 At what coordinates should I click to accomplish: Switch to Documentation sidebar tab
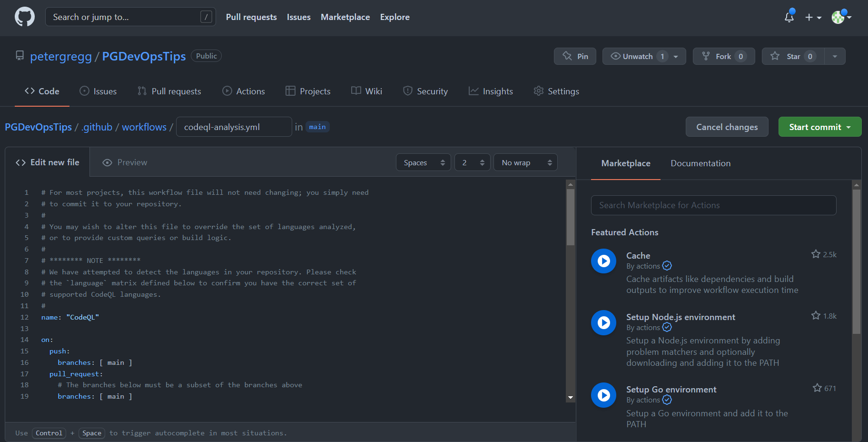click(x=700, y=163)
